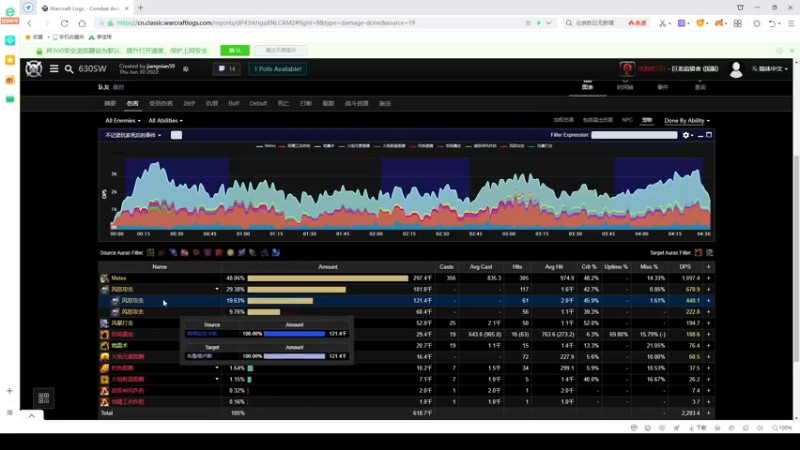
Task: Click Amount column header to sort
Action: click(x=328, y=267)
